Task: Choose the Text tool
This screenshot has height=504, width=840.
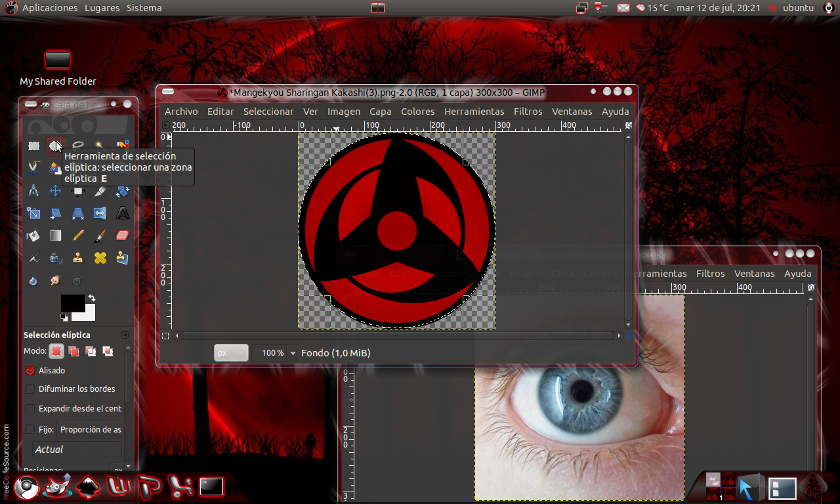Action: coord(123,213)
